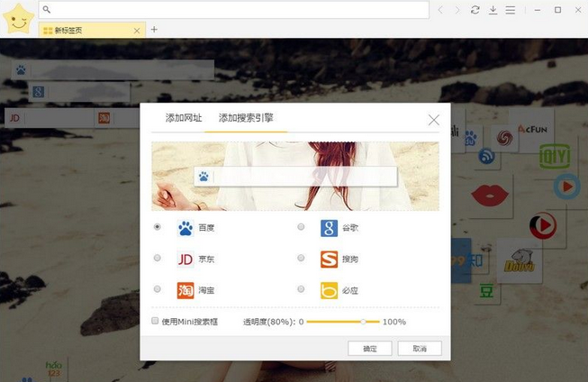Open a new tab with plus button

tap(154, 29)
